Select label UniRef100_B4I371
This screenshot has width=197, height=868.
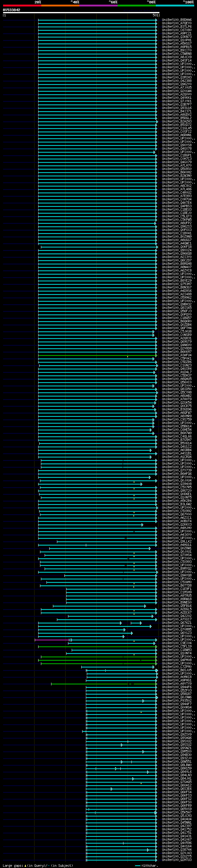click(177, 111)
